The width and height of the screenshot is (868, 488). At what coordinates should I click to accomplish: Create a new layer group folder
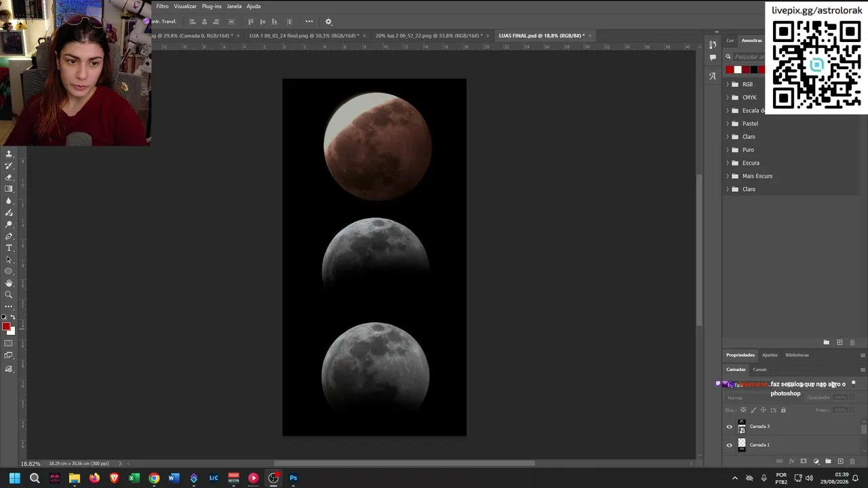click(828, 461)
